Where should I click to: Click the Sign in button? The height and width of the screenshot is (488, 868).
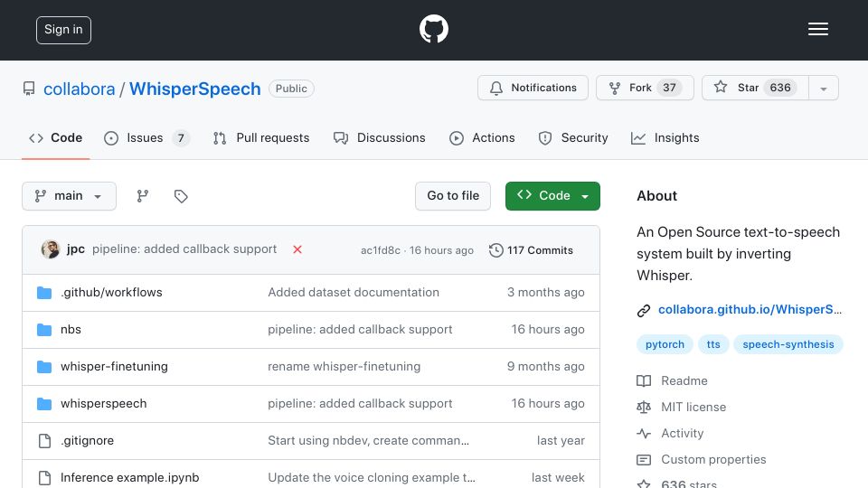[63, 30]
